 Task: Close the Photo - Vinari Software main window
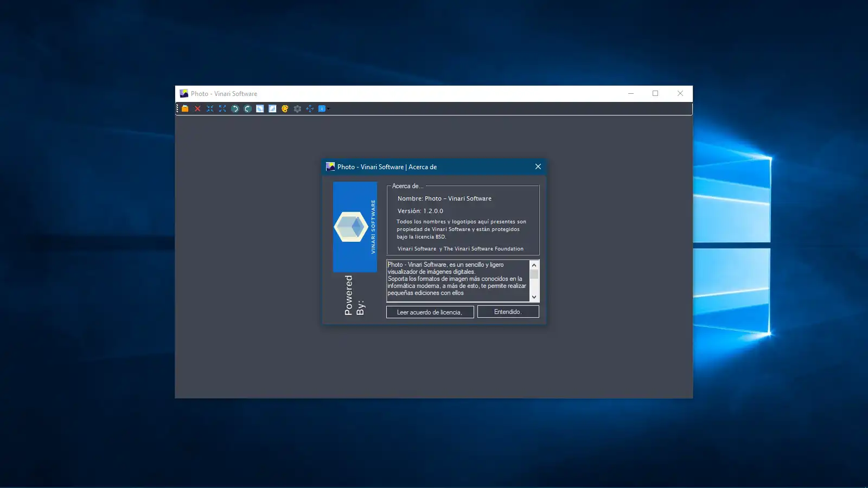click(x=680, y=93)
